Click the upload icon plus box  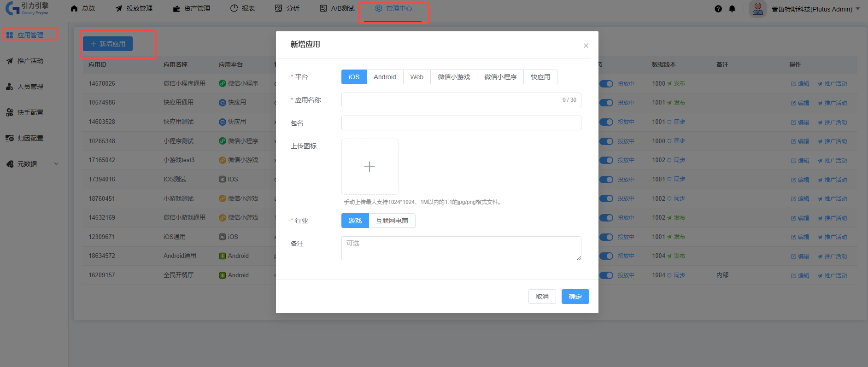click(x=369, y=167)
